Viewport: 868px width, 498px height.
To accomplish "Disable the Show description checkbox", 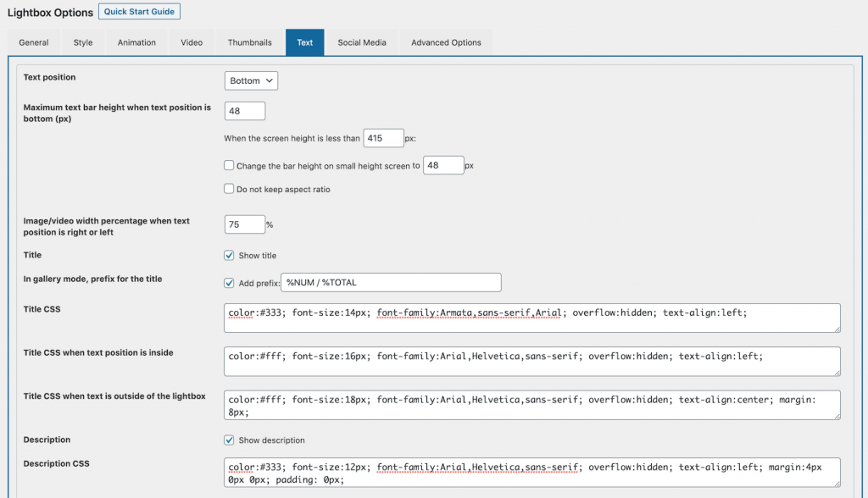I will 229,440.
